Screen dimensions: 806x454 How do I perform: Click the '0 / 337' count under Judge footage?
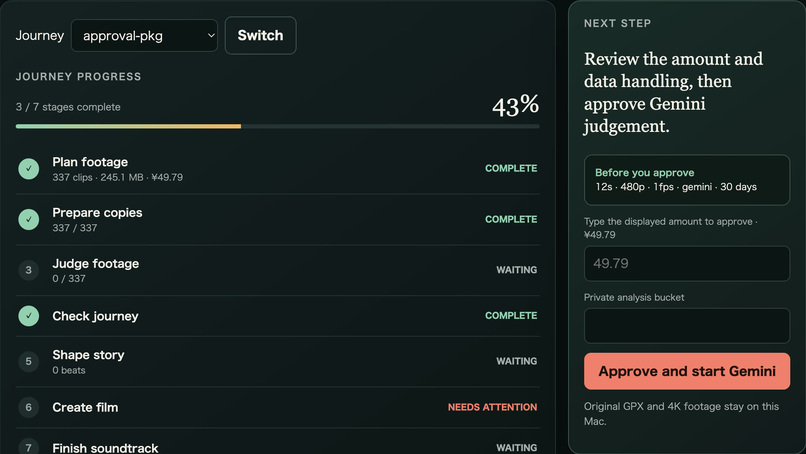click(69, 279)
